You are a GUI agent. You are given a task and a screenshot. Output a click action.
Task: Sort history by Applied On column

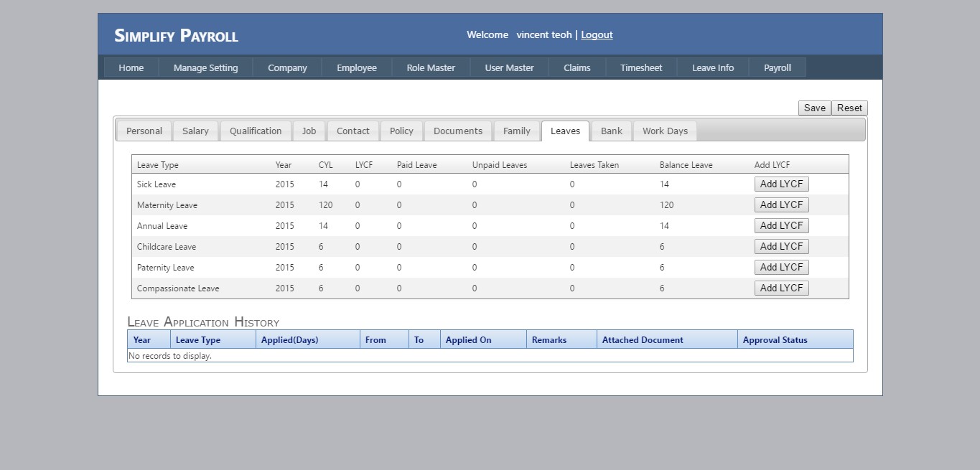[x=468, y=340]
